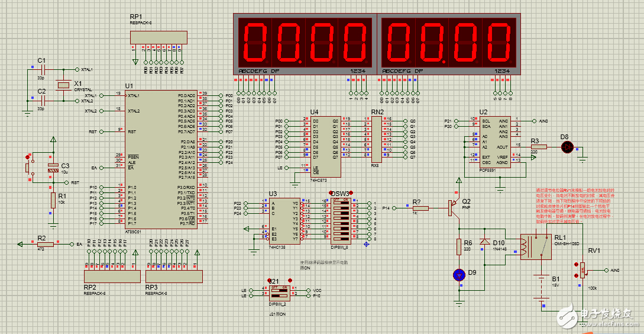Select the blue LED D9
644x334 pixels.
[x=458, y=274]
